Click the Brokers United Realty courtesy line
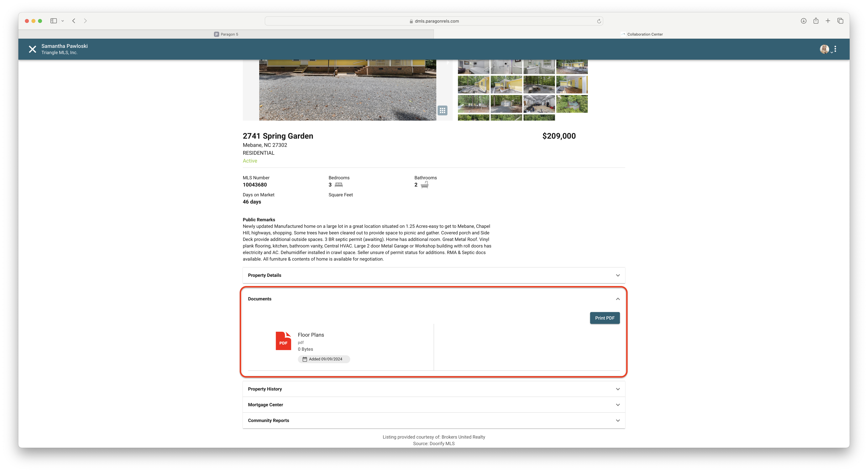 click(x=434, y=437)
